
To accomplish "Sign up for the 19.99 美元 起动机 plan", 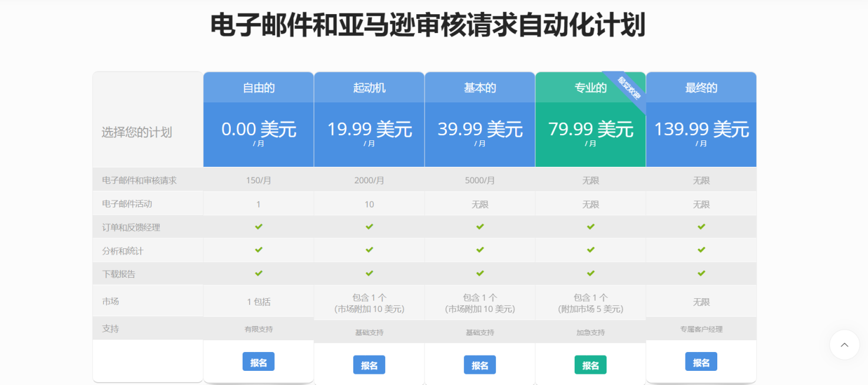I will [369, 365].
